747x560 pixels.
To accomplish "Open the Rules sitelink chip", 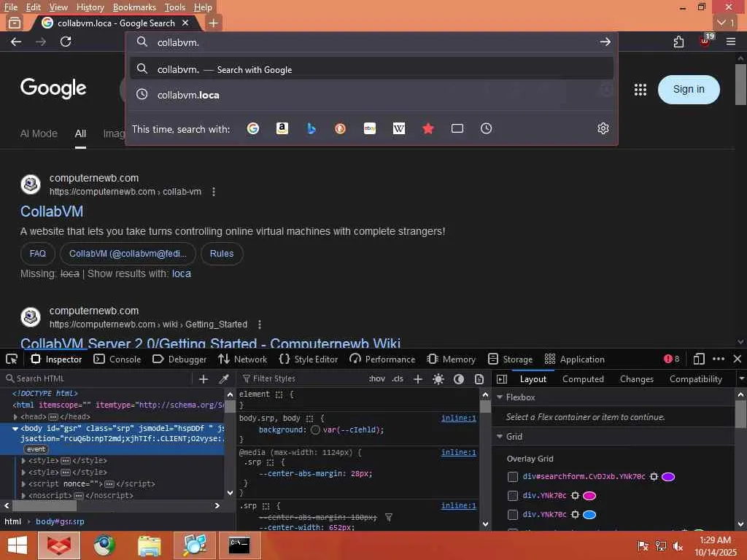I will 222,254.
